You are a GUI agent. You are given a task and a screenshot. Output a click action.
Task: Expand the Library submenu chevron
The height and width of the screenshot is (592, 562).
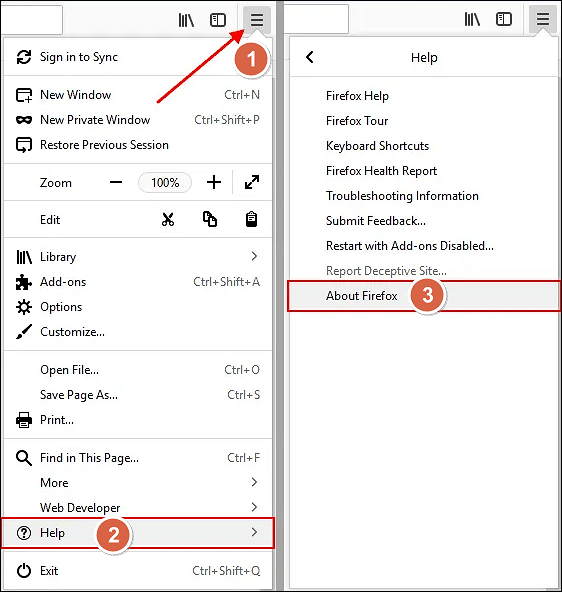254,256
